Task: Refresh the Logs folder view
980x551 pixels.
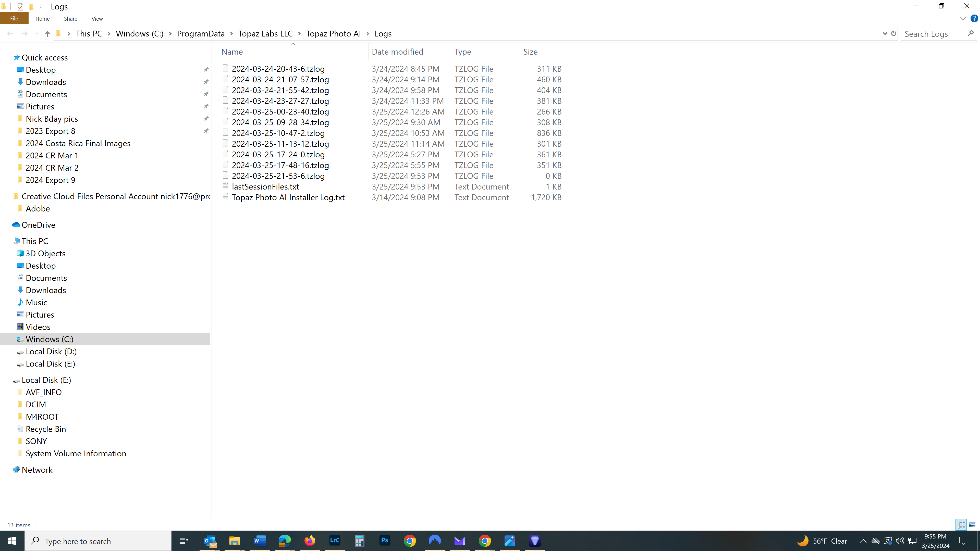Action: tap(894, 33)
